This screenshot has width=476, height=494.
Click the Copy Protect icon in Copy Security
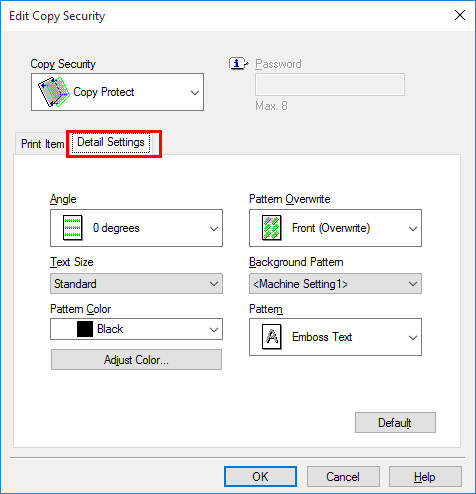pos(54,92)
